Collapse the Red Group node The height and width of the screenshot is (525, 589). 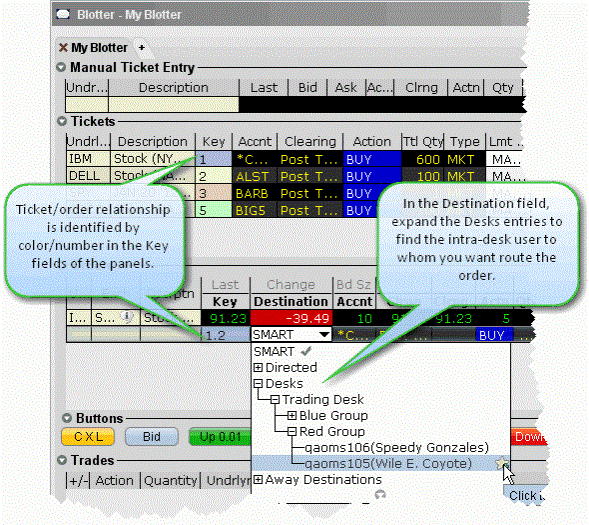coord(291,431)
